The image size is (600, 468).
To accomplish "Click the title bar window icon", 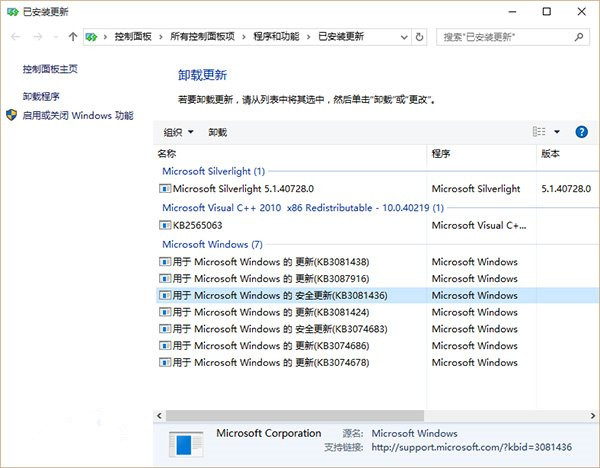I will click(13, 12).
